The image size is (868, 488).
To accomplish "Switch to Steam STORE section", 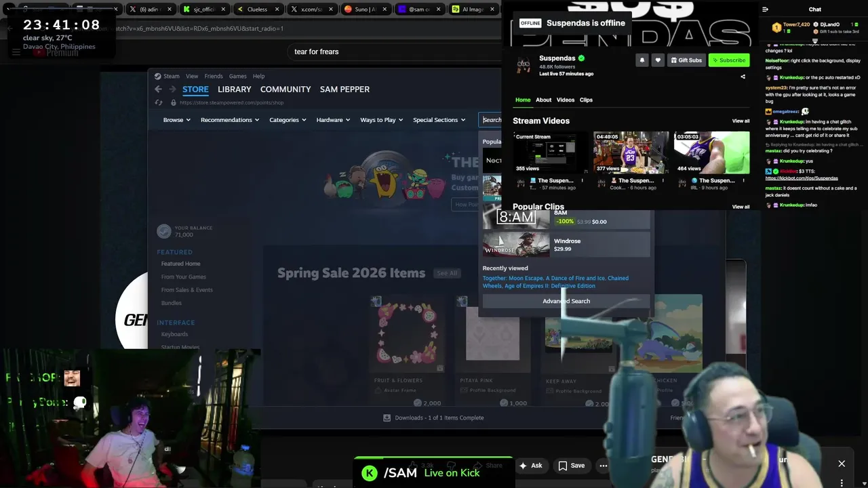I will (195, 89).
